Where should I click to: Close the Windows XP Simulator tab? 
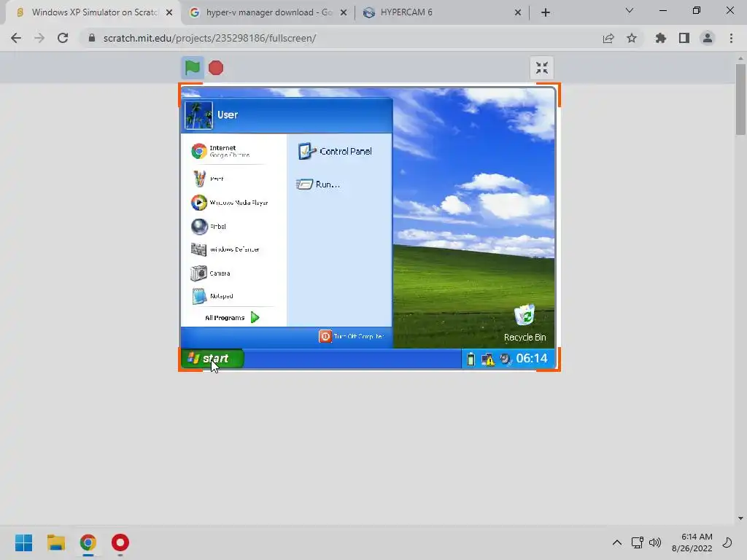point(169,12)
